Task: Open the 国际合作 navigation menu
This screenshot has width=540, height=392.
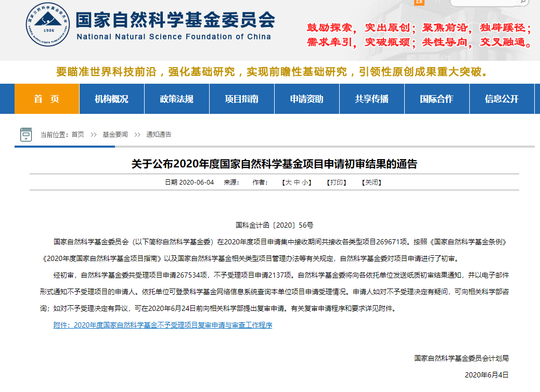Action: (436, 99)
